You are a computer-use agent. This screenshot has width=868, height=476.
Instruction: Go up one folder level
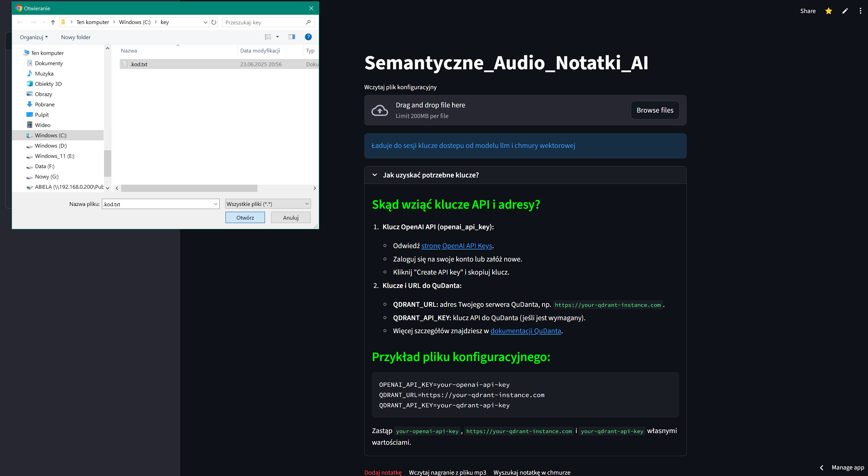pos(53,22)
